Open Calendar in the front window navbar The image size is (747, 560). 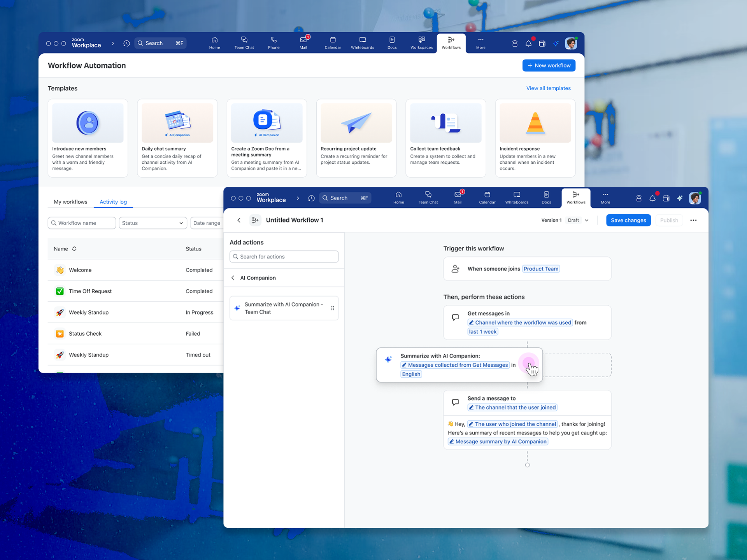pos(487,198)
